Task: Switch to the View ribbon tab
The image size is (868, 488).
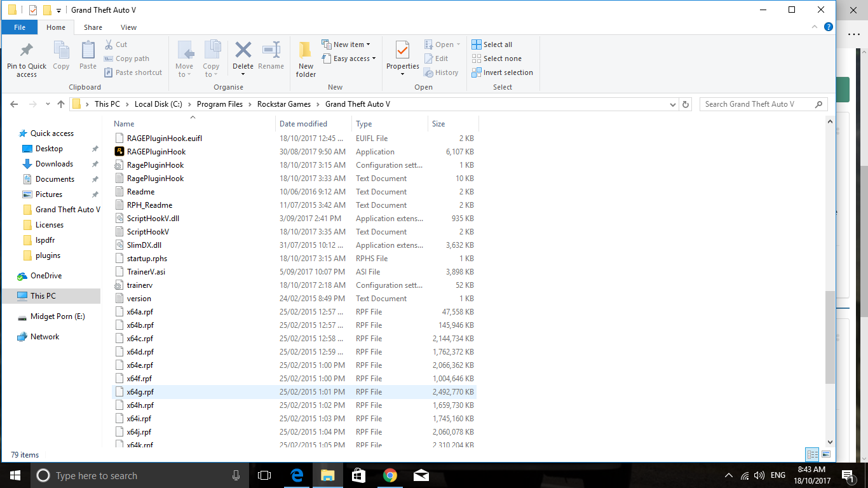Action: point(128,27)
